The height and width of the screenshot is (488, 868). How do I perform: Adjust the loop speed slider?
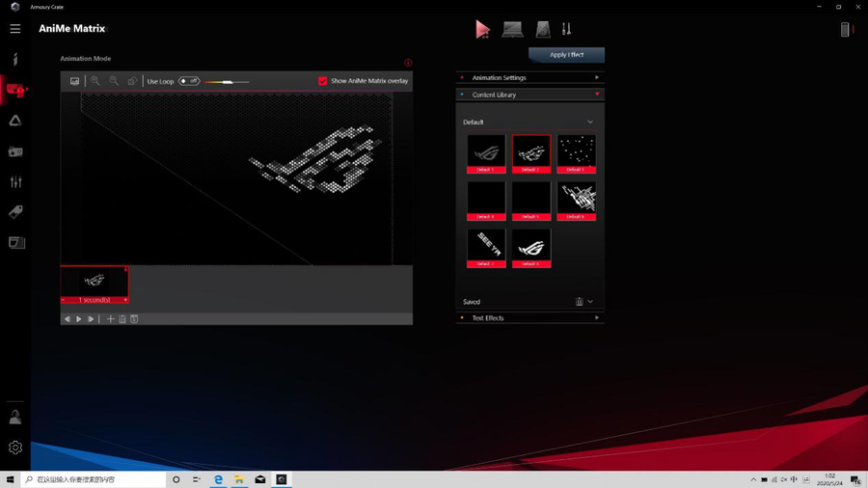(228, 82)
